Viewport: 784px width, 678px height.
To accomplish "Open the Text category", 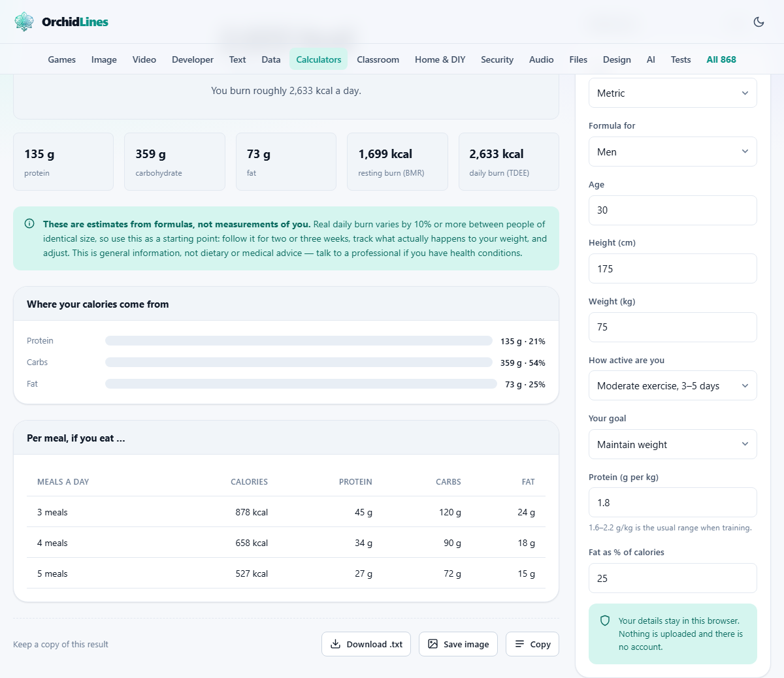I will [x=237, y=59].
